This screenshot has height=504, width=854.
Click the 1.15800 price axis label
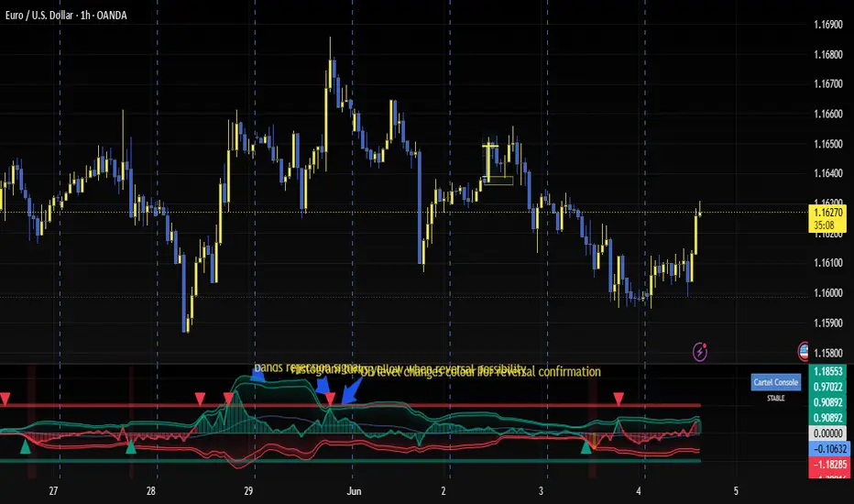click(x=827, y=353)
